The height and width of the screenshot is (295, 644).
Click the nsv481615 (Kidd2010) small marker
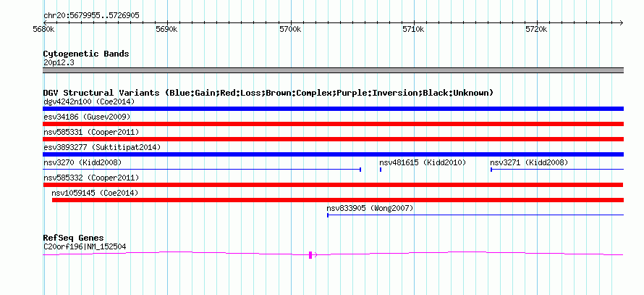381,169
